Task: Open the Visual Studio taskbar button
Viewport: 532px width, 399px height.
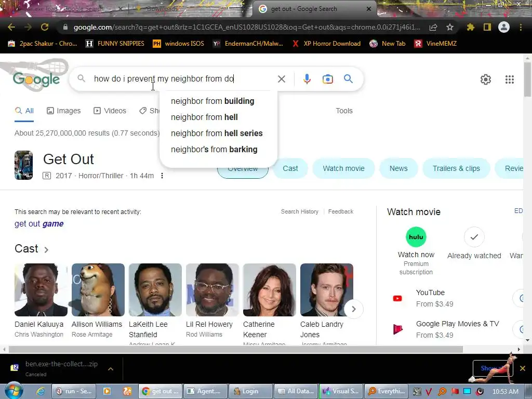Action: tap(341, 391)
